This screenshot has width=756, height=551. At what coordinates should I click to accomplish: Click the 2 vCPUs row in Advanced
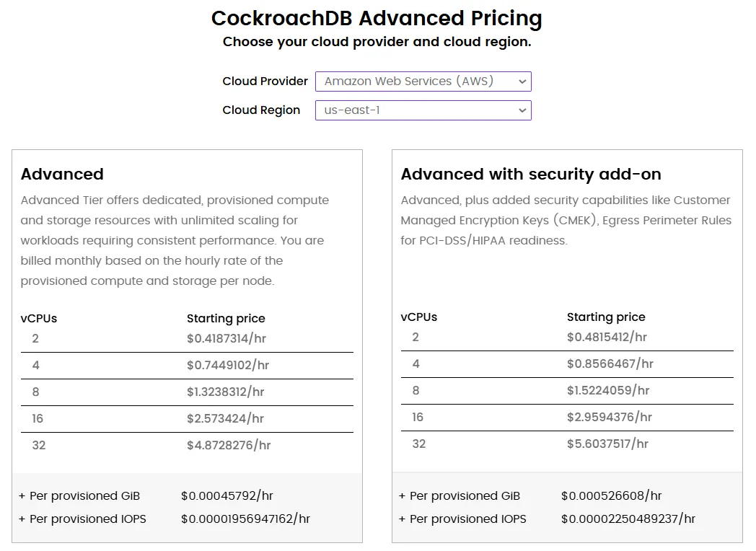pos(187,339)
